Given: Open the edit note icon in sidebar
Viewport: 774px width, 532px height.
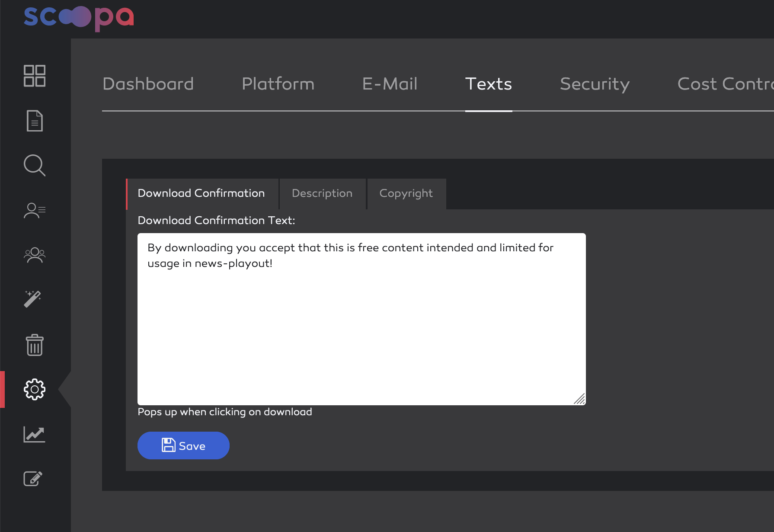Looking at the screenshot, I should coord(33,478).
